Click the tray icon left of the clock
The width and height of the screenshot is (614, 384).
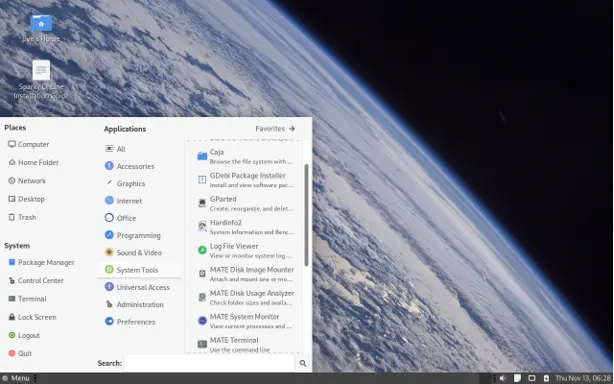546,378
